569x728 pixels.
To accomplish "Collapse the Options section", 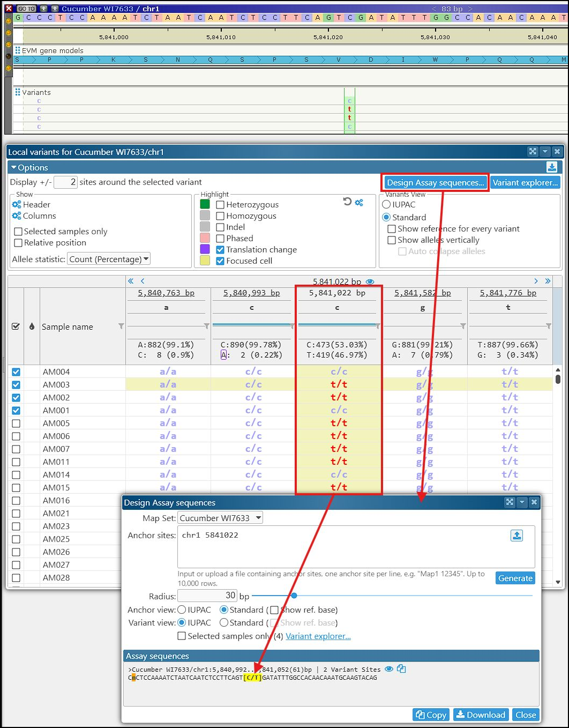I will (x=14, y=168).
